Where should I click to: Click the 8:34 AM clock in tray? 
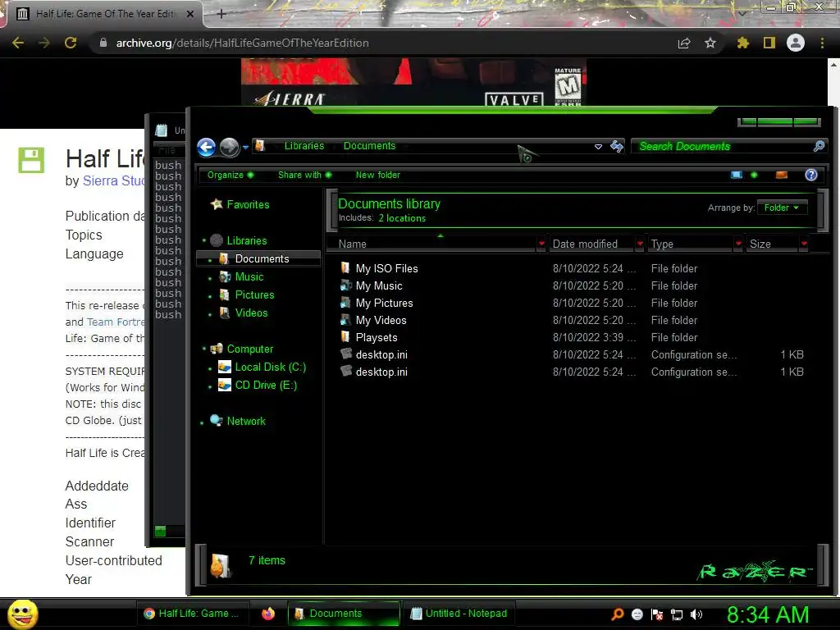click(x=768, y=614)
